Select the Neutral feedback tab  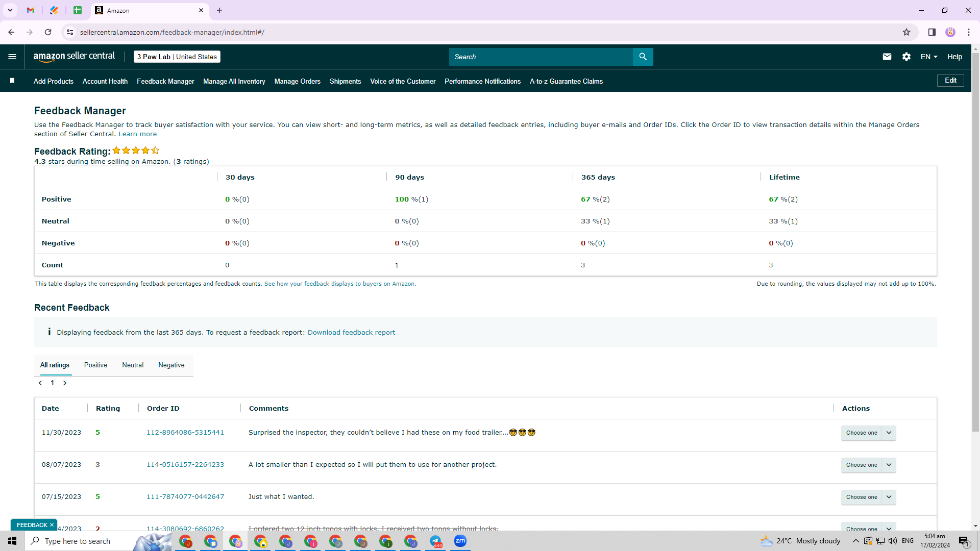[133, 365]
